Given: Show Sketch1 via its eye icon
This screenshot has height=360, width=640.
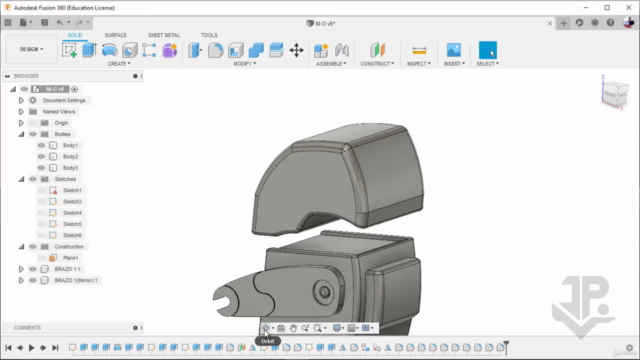Looking at the screenshot, I should 41,190.
